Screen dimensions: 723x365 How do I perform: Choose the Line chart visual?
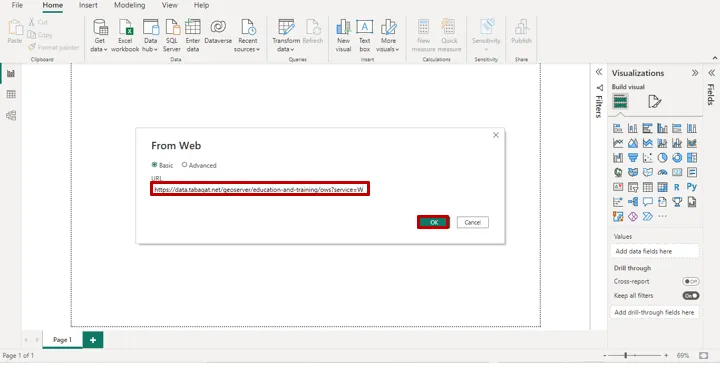(x=618, y=143)
